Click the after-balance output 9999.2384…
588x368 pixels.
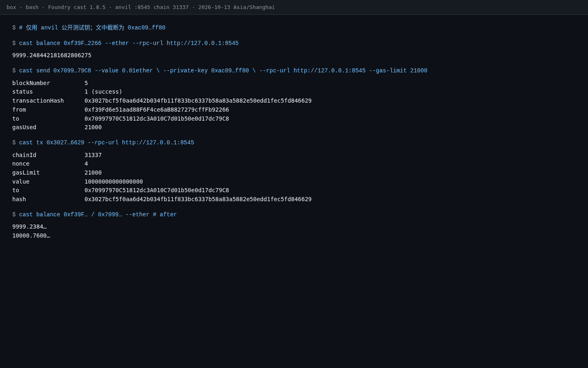[29, 227]
